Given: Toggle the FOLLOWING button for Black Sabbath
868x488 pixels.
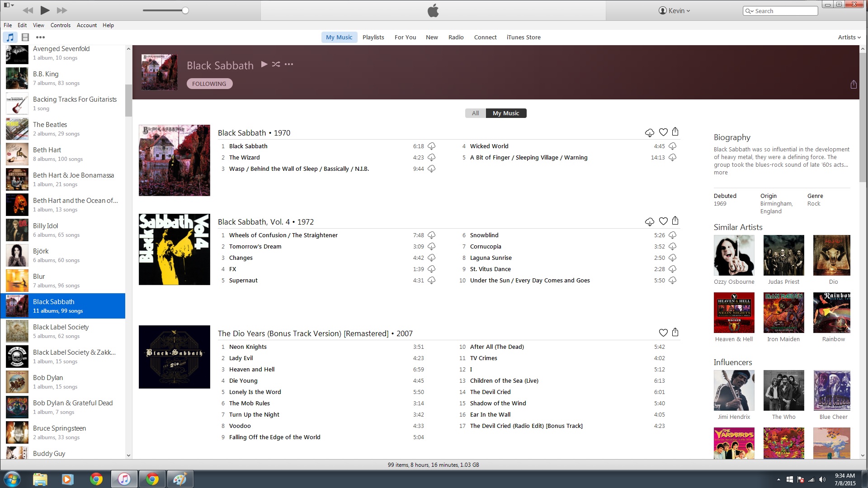Looking at the screenshot, I should click(209, 84).
